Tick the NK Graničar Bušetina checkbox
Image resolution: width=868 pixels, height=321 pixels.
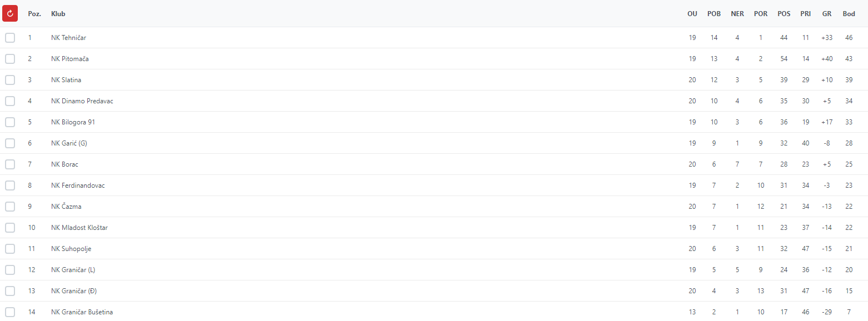(10, 312)
